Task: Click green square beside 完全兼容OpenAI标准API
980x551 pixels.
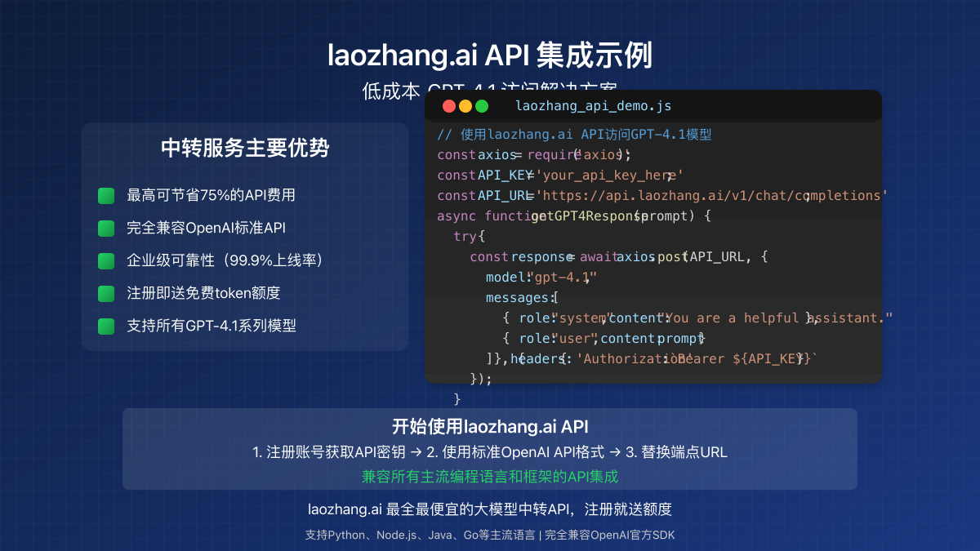Action: [x=106, y=229]
